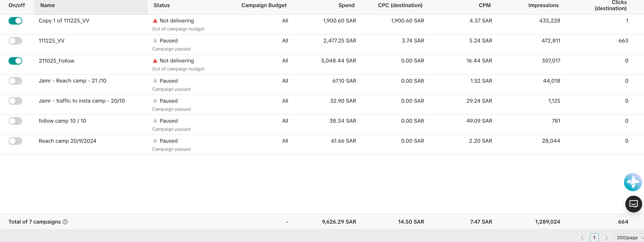The width and height of the screenshot is (644, 242).
Task: Sort by the Name column header
Action: coord(47,5)
